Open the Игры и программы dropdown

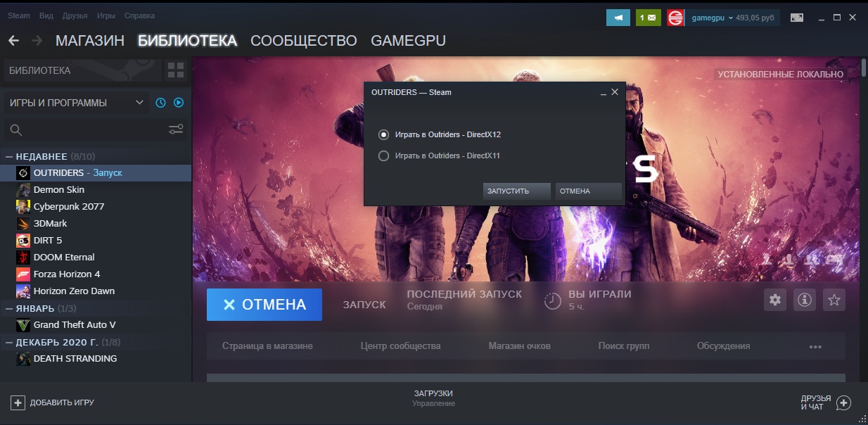(76, 103)
